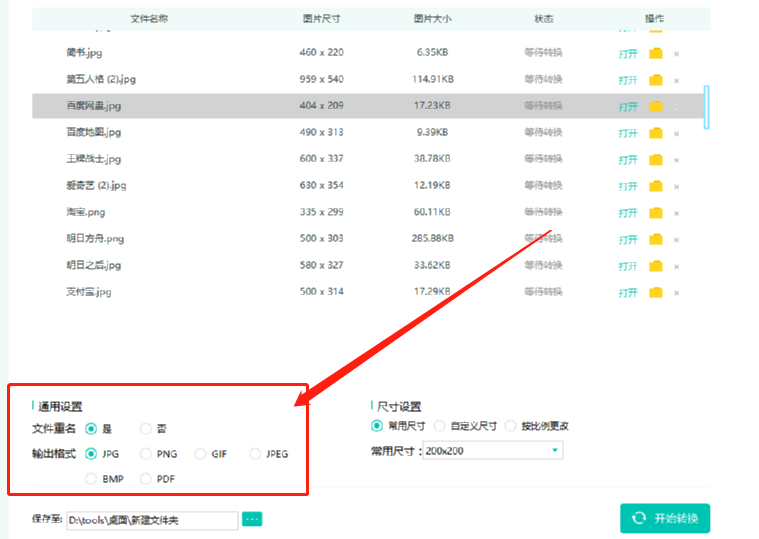The width and height of the screenshot is (759, 539).
Task: Open folder icon for 淘宝.png
Action: (655, 213)
